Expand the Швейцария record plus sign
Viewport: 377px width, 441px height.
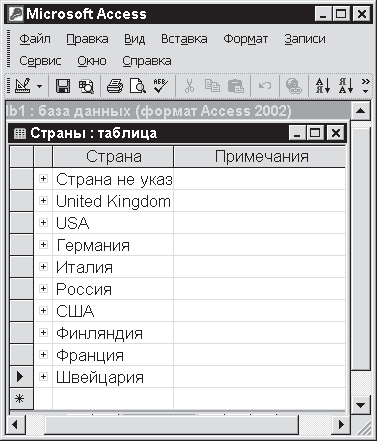43,377
